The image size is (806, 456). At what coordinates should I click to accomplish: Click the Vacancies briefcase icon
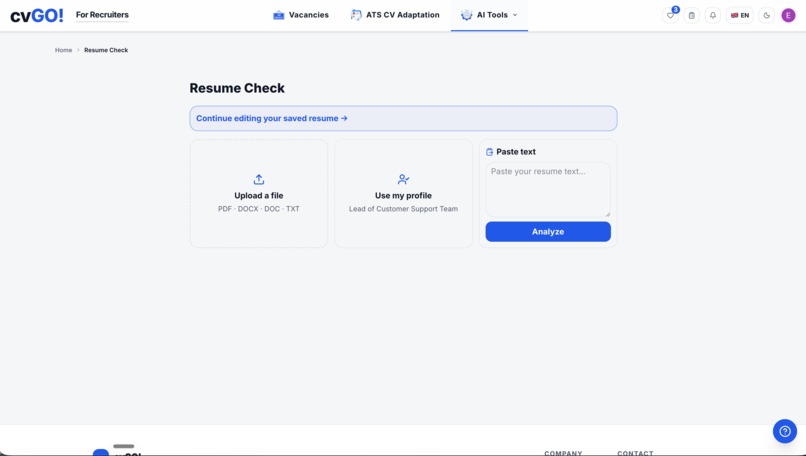(x=279, y=15)
